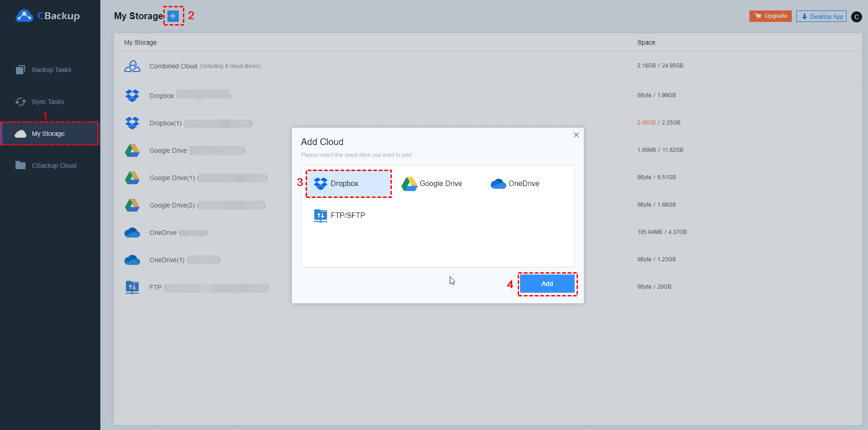Click the OneDrive account icon
This screenshot has height=430, width=868.
132,233
